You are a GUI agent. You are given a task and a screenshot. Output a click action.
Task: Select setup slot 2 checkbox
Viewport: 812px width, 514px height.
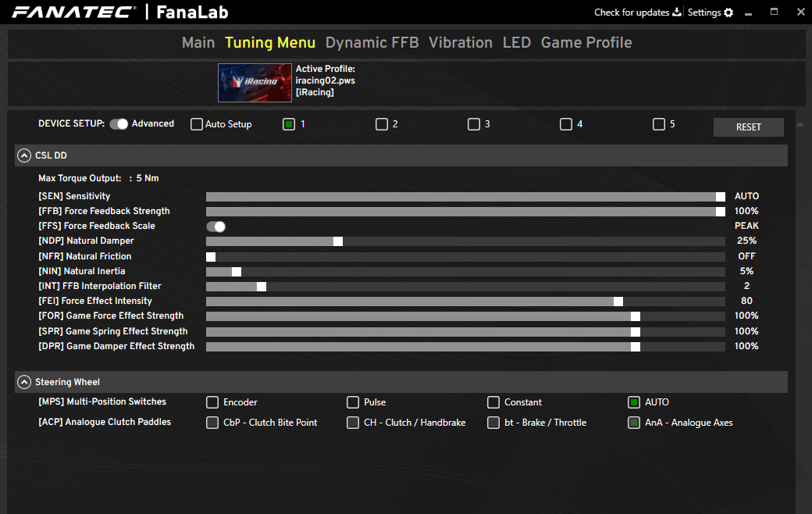point(382,124)
